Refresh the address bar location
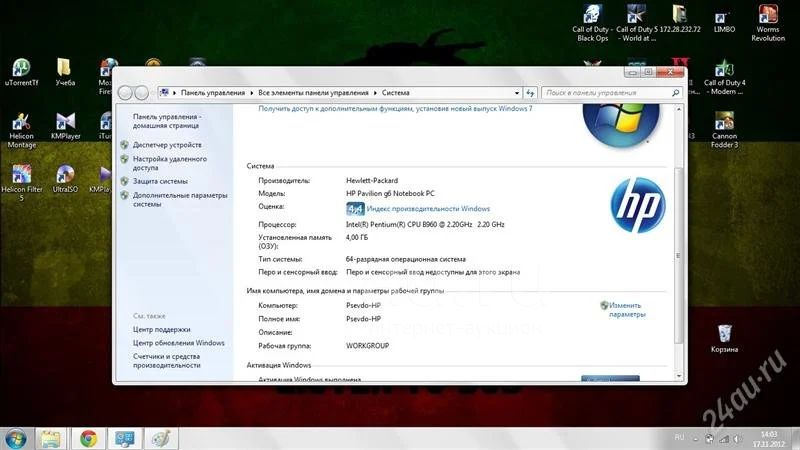Viewport: 800px width, 450px height. click(530, 93)
